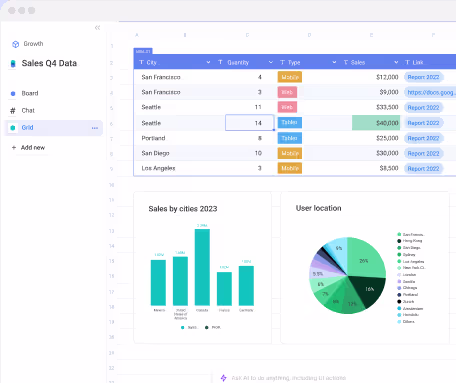Click Add new in sidebar
Image resolution: width=456 pixels, height=383 pixels.
(x=33, y=147)
